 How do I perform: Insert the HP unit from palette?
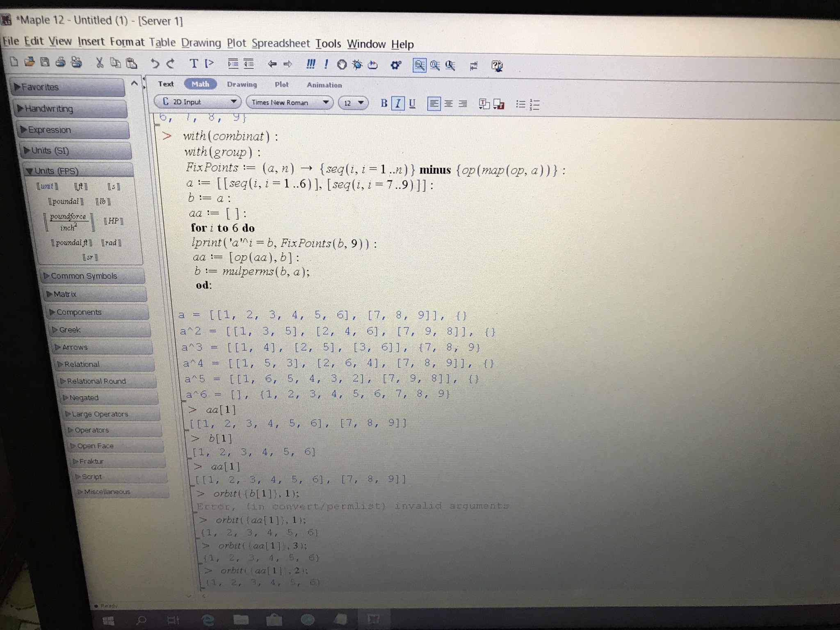tap(114, 221)
